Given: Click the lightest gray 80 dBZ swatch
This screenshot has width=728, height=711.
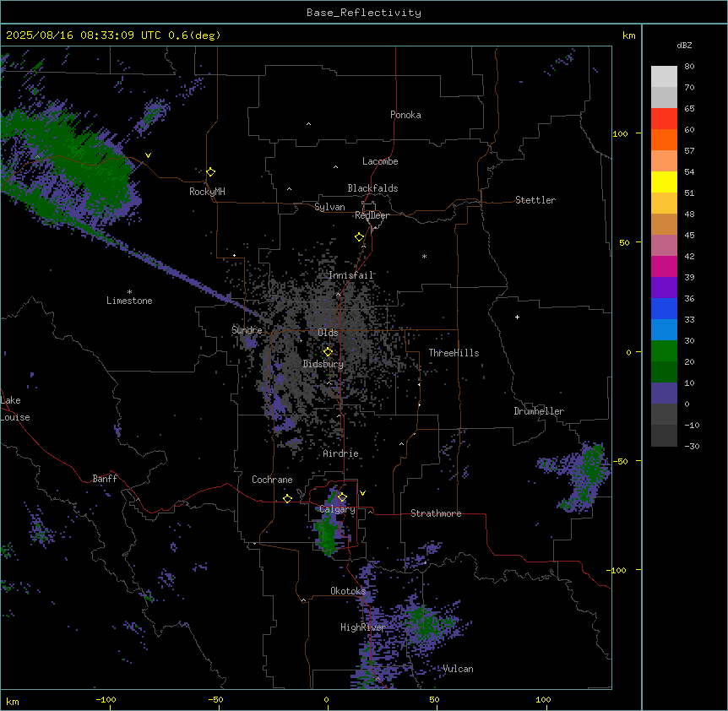Looking at the screenshot, I should (664, 76).
